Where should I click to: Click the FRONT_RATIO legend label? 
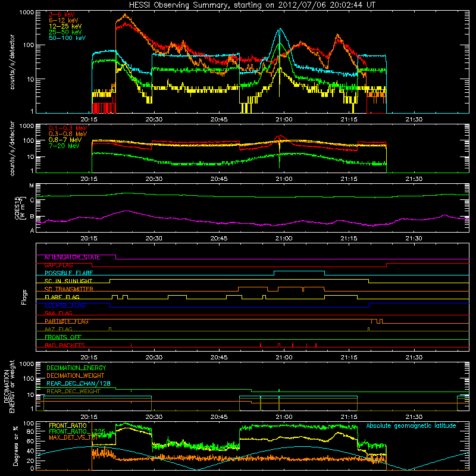68,425
